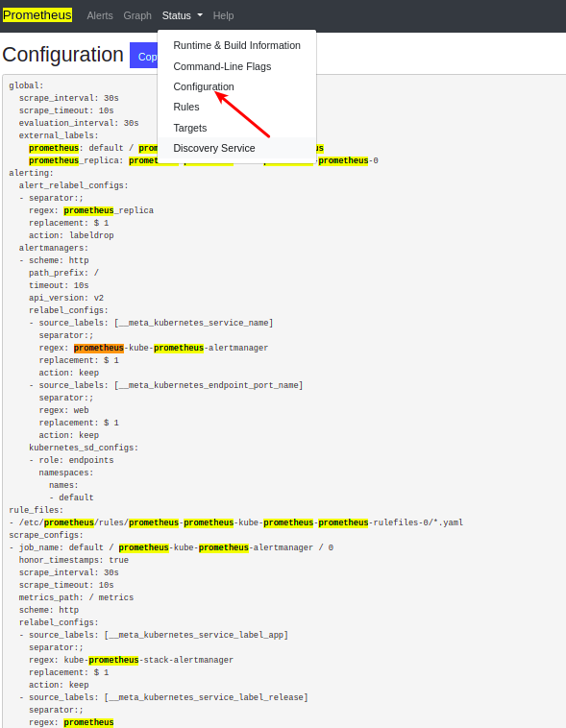The width and height of the screenshot is (566, 728).
Task: Click the 'external_labels:' line
Action: tap(59, 135)
